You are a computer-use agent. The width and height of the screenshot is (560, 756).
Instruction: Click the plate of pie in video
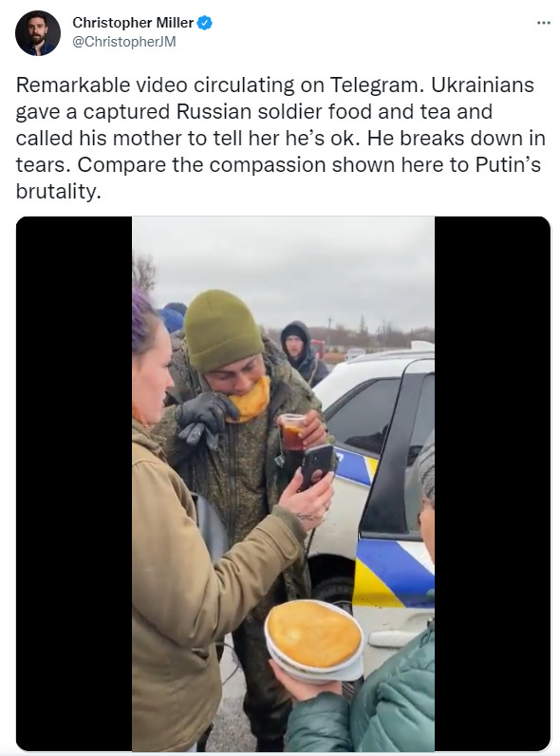click(x=315, y=640)
